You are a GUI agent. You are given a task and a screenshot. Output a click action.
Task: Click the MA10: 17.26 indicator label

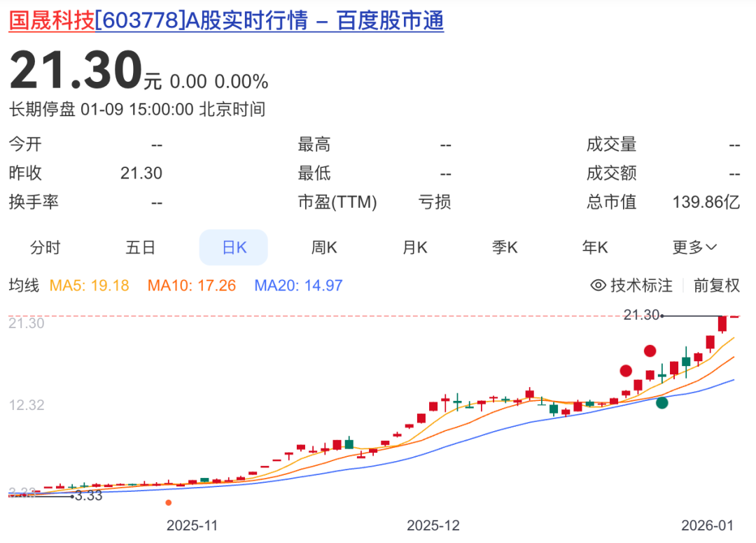click(191, 285)
